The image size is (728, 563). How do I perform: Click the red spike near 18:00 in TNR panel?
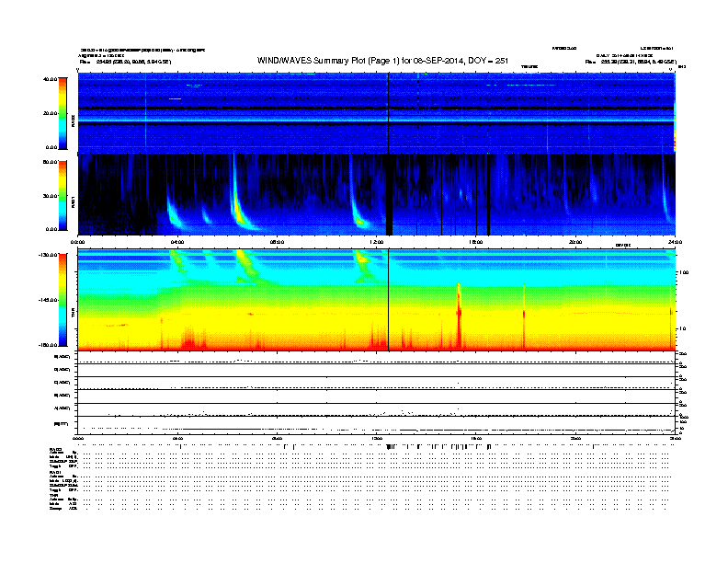point(524,316)
